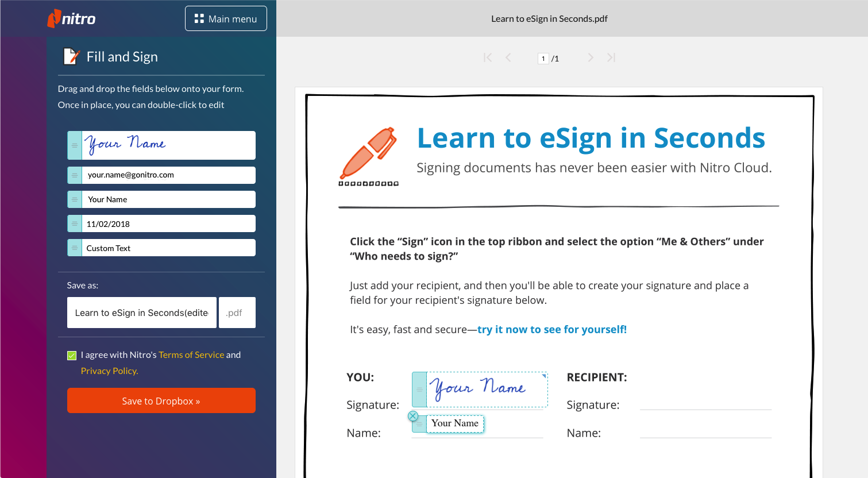Open the Main menu
The width and height of the screenshot is (868, 478).
[x=226, y=18]
